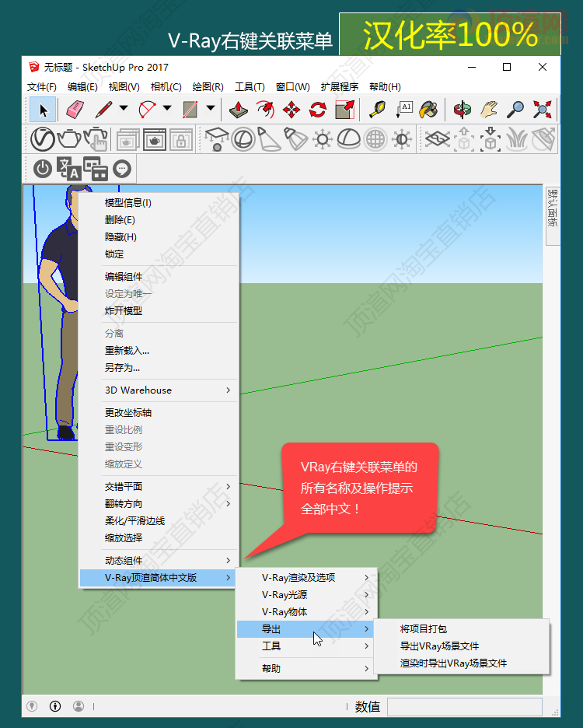583x728 pixels.
Task: Select the Text label tool
Action: click(x=404, y=110)
